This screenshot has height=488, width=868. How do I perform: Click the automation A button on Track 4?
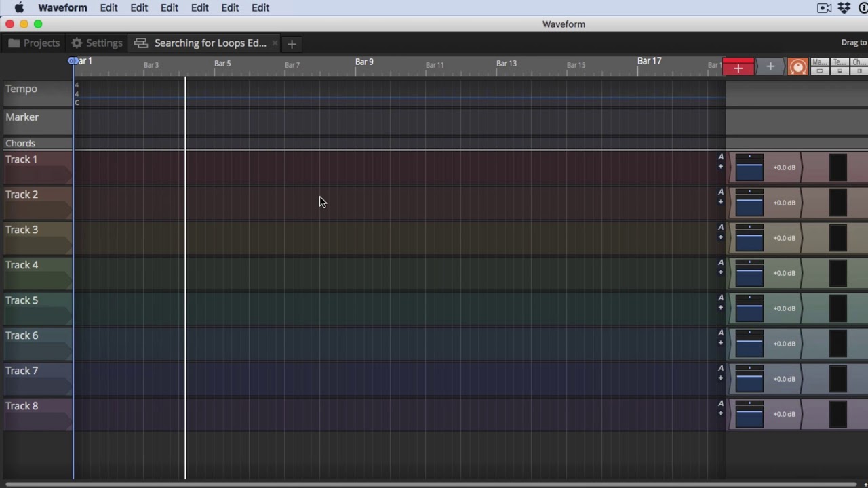721,262
